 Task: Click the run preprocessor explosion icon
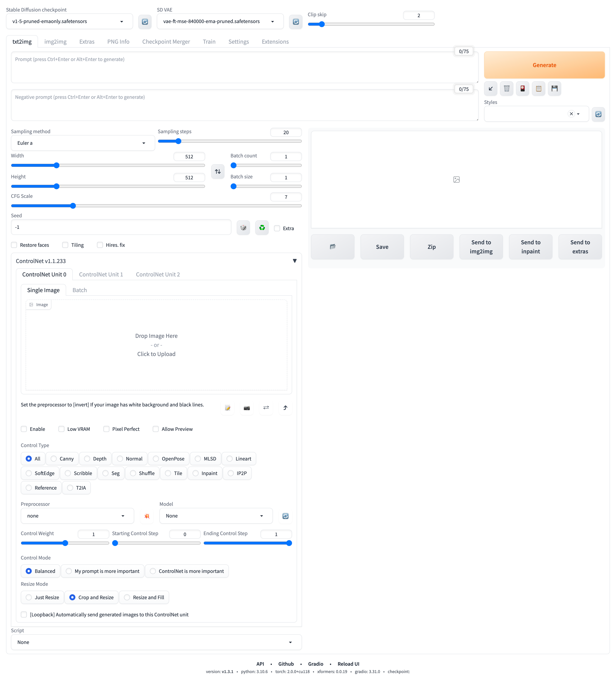(147, 516)
